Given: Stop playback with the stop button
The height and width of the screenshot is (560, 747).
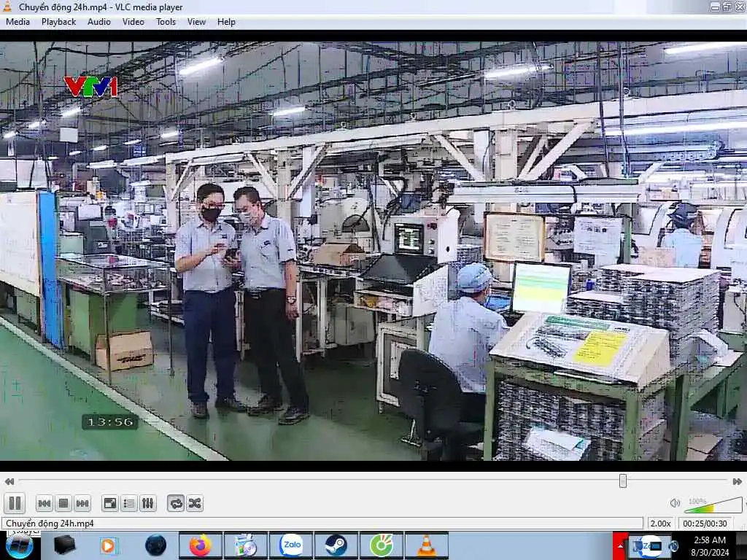Looking at the screenshot, I should 63,503.
